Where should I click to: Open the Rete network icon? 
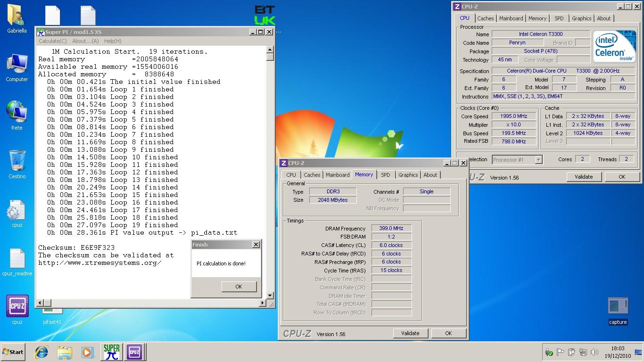17,112
